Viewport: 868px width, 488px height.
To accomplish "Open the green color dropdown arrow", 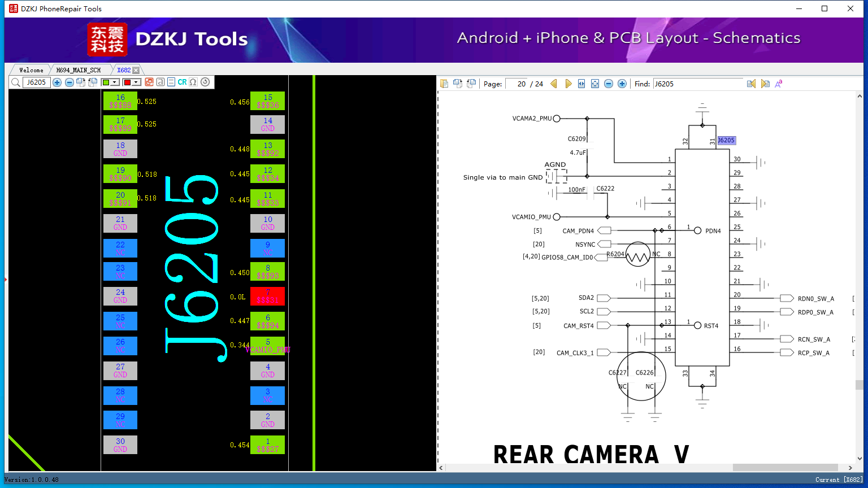I will (115, 82).
